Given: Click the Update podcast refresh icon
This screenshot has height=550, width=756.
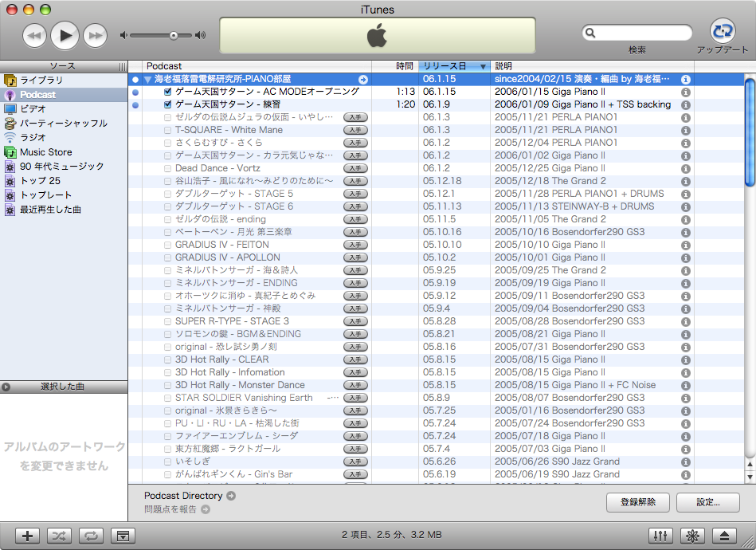Looking at the screenshot, I should coord(723,31).
